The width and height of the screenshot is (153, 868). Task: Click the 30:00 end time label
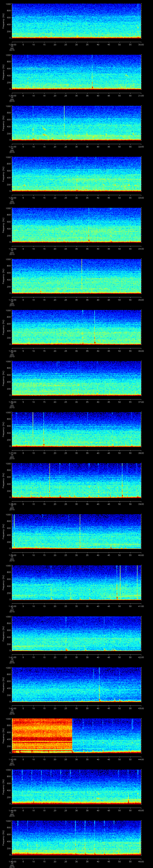141,44
